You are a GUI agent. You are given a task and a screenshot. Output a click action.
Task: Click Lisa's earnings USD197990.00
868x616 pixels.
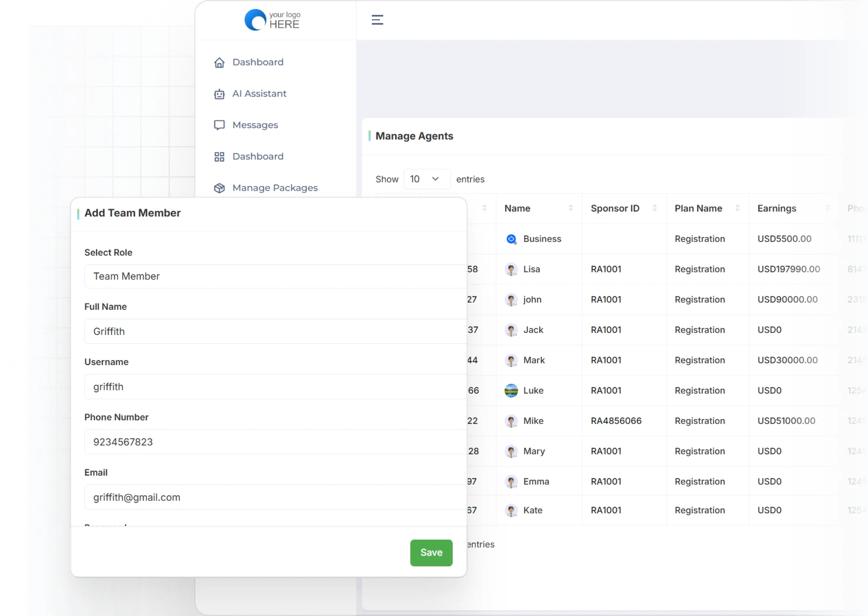788,269
